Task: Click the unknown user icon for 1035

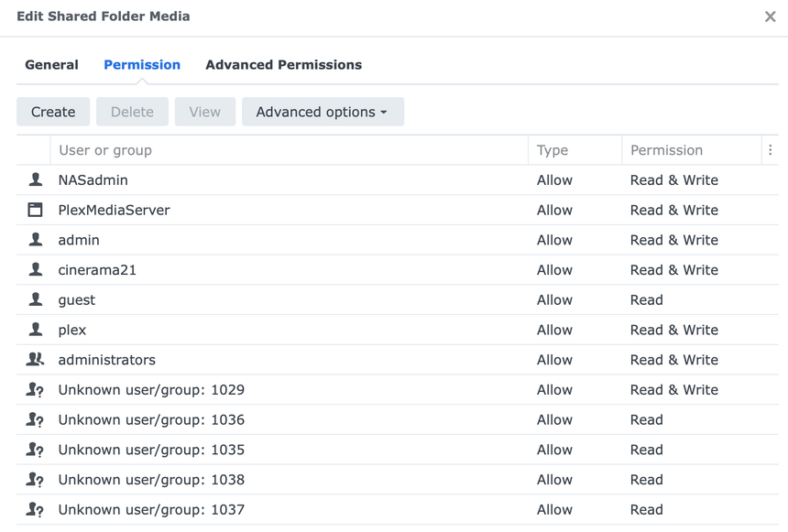Action: (x=35, y=449)
